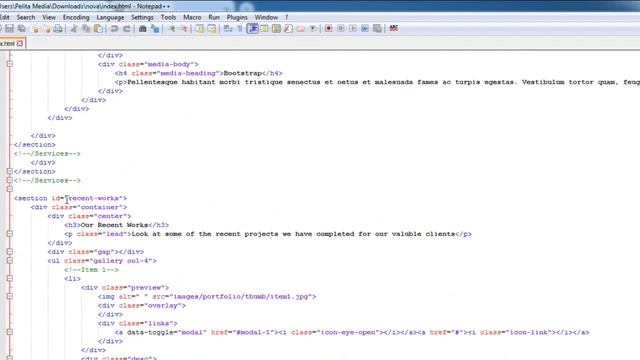Image resolution: width=640 pixels, height=360 pixels.
Task: Open the Macro menu
Action: click(x=192, y=18)
